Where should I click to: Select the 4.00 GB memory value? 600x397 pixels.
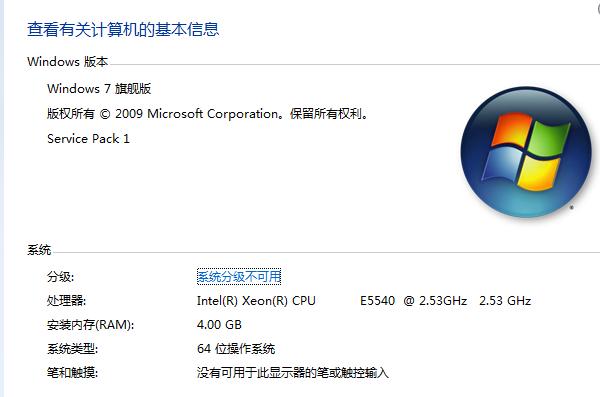pyautogui.click(x=219, y=325)
